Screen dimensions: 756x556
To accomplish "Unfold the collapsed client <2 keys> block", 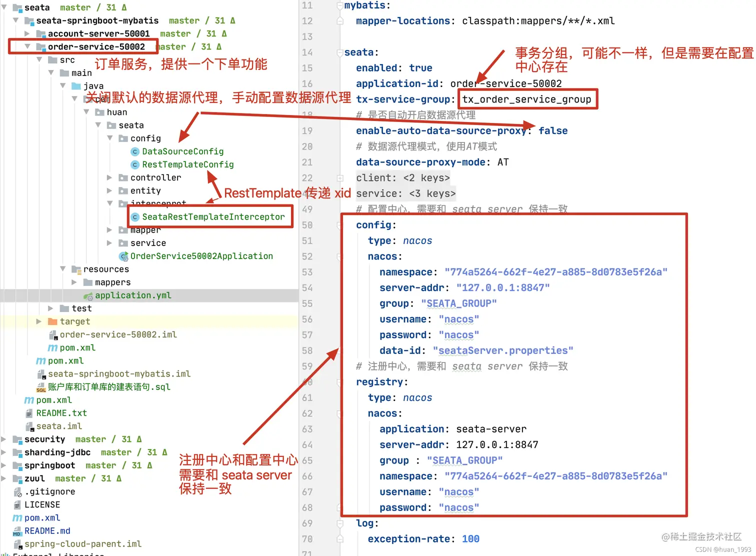I will pos(340,178).
